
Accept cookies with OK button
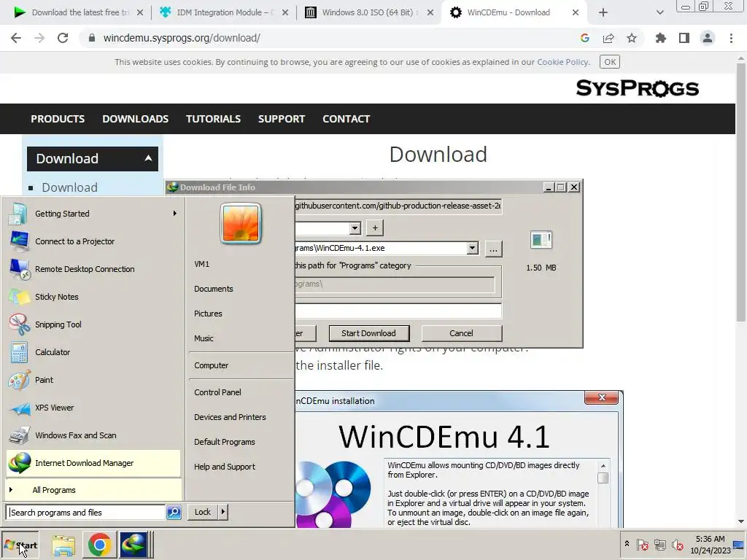610,62
